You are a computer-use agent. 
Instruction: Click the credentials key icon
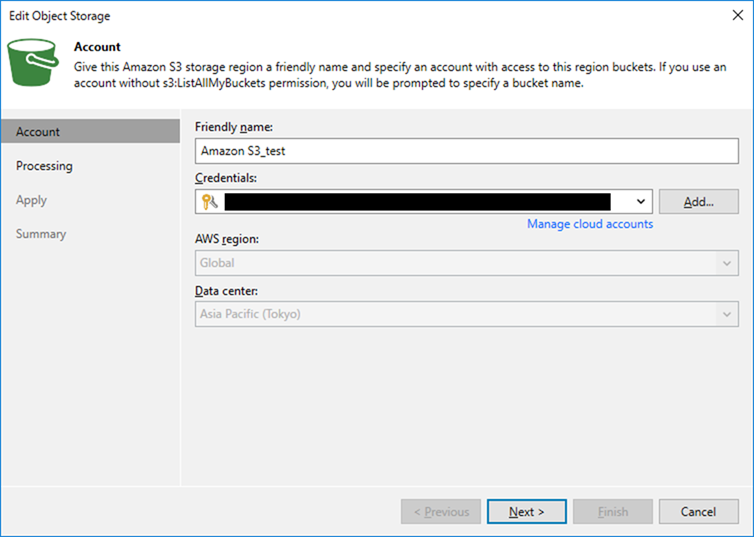(x=210, y=201)
